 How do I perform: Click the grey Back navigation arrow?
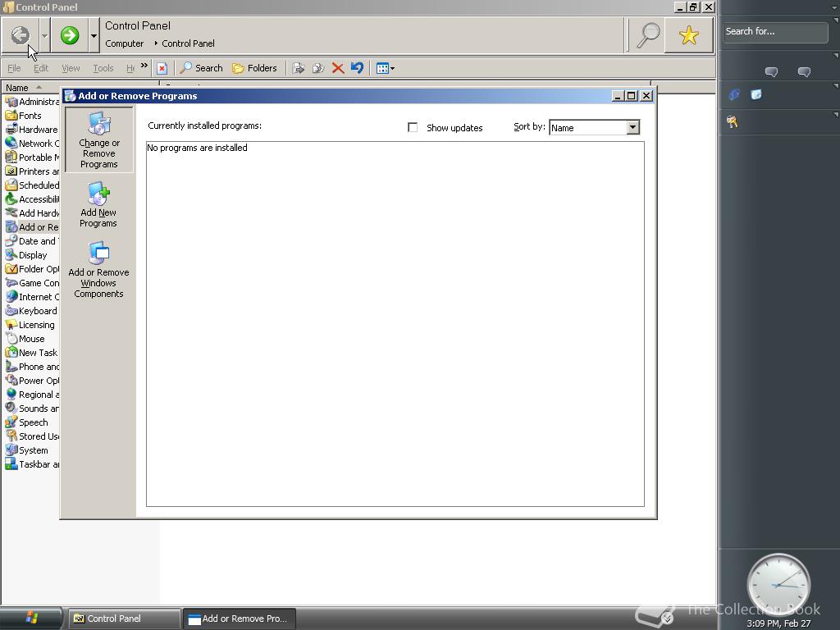[x=21, y=35]
